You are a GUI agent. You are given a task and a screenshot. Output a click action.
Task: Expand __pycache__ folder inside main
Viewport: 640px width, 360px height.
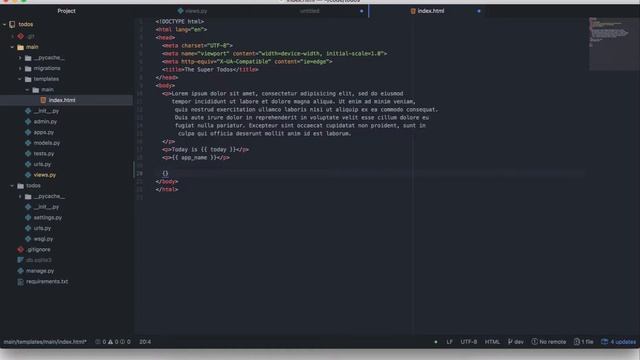tap(20, 58)
